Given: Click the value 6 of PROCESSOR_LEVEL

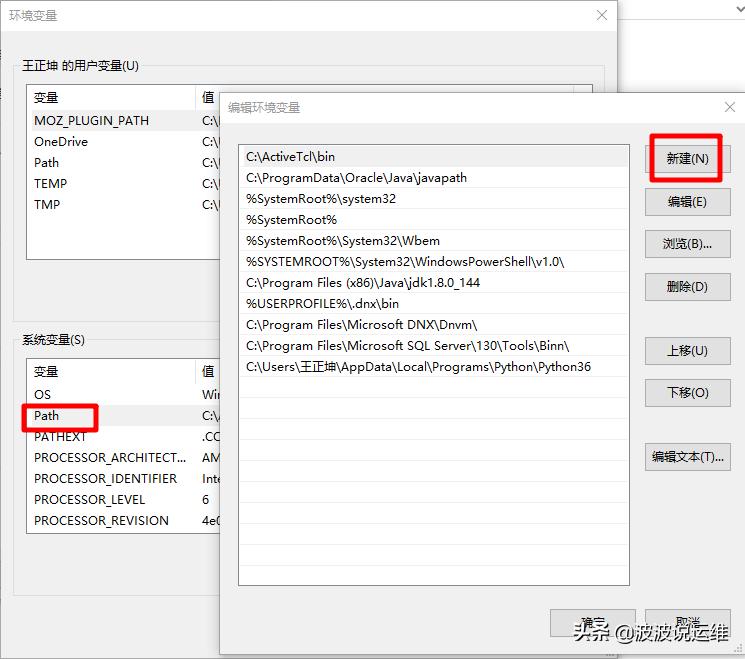Looking at the screenshot, I should [x=205, y=500].
